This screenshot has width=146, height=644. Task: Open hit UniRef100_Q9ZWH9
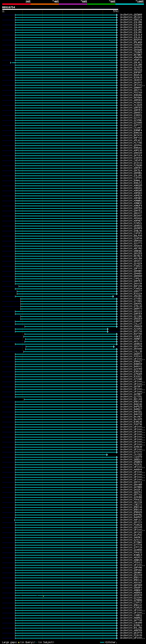[131, 15]
